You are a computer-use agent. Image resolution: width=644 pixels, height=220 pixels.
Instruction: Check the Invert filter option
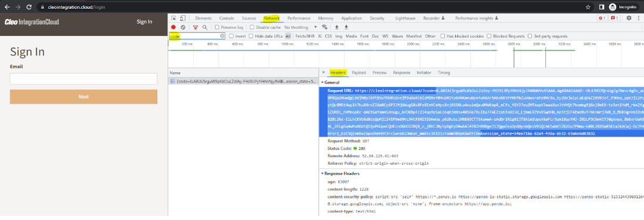pos(231,36)
